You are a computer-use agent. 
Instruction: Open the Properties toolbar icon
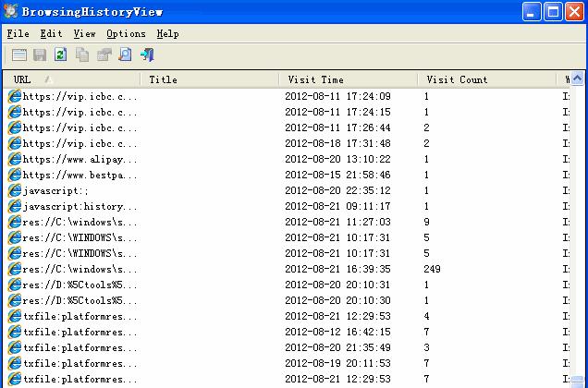pyautogui.click(x=104, y=55)
